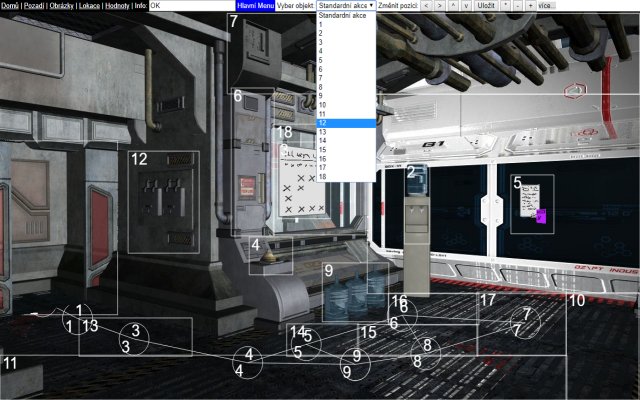This screenshot has height=400, width=640.
Task: Select hotspot 4 around the desk bell
Action: point(271,255)
